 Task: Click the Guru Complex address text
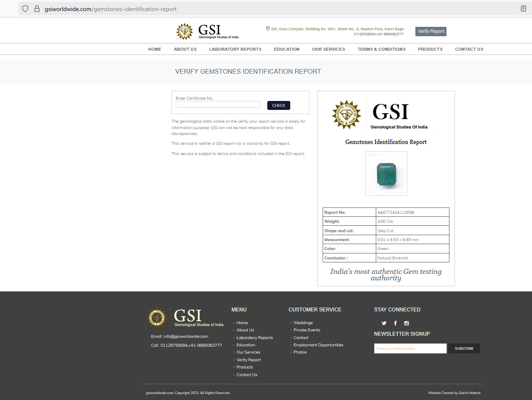pos(337,29)
